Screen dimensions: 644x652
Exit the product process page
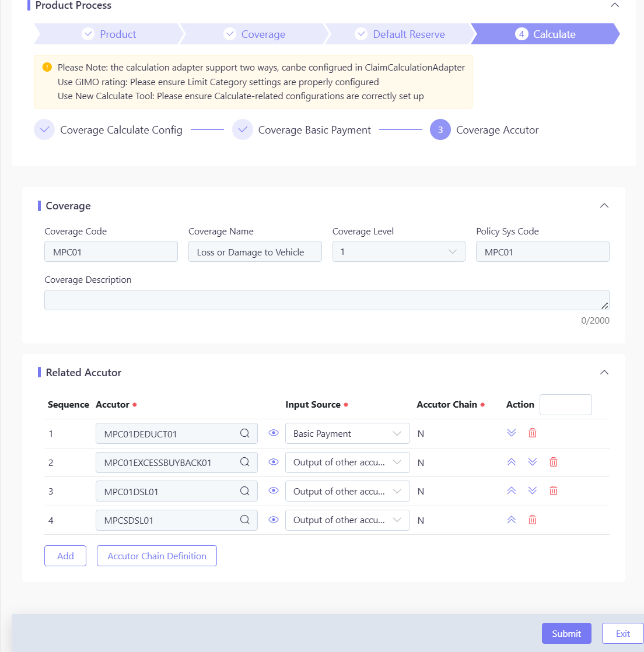coord(623,633)
